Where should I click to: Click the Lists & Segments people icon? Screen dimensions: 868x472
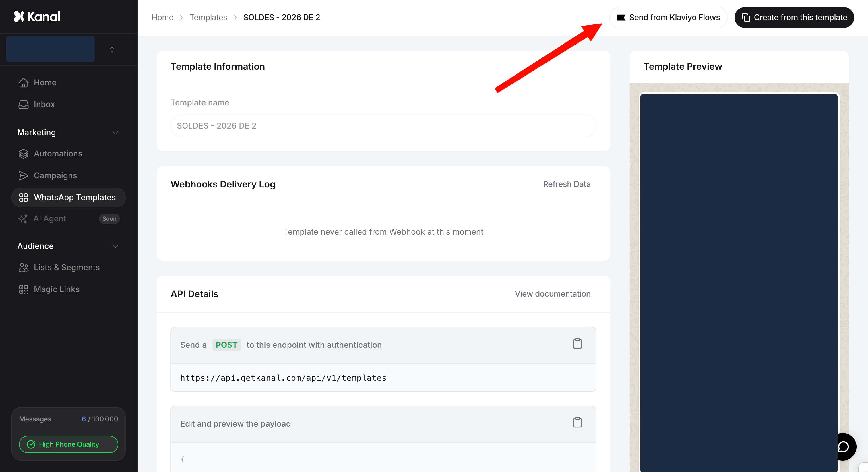pos(23,267)
